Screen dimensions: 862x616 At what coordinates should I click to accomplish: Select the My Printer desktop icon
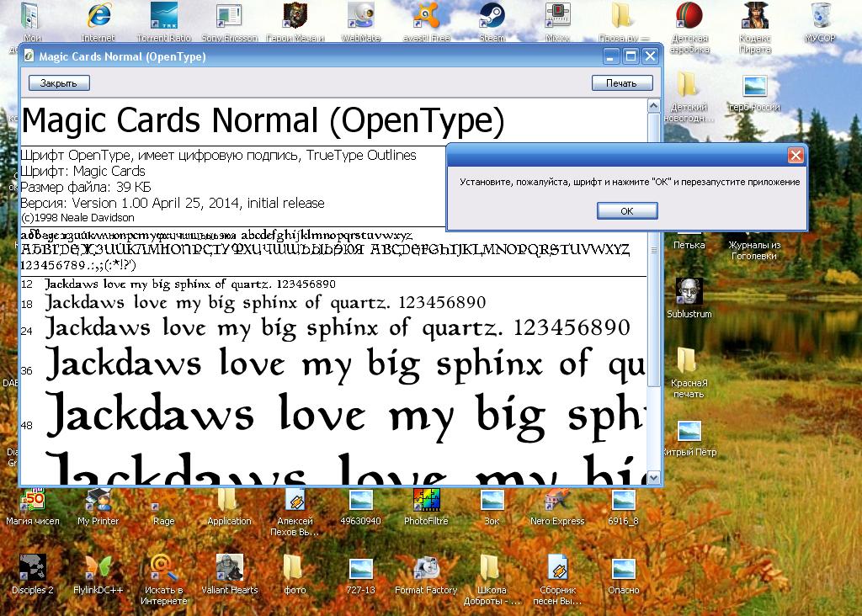coord(98,502)
